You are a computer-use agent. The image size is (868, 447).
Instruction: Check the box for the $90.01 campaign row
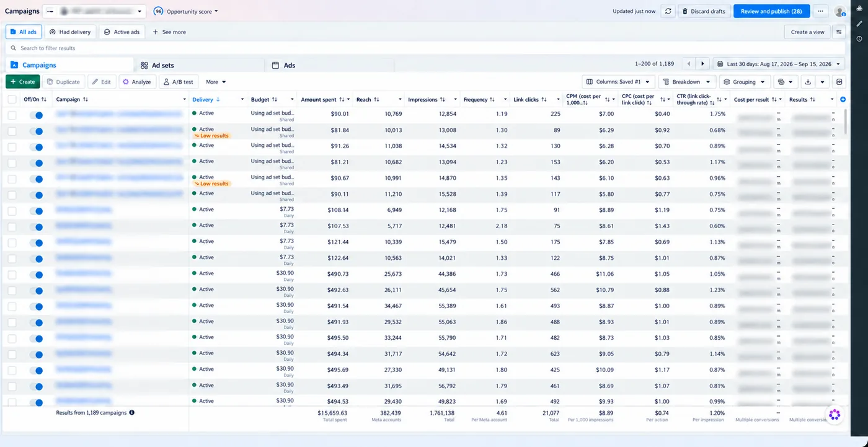click(x=12, y=115)
